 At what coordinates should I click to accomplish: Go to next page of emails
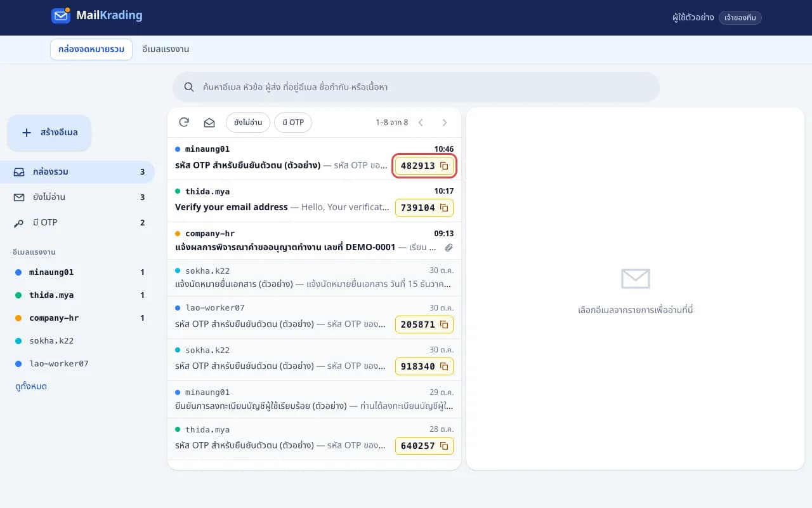445,123
